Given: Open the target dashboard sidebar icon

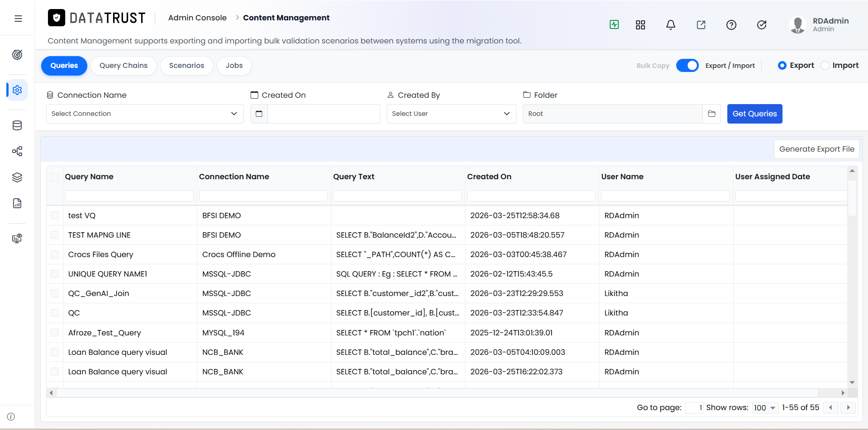Looking at the screenshot, I should point(17,55).
